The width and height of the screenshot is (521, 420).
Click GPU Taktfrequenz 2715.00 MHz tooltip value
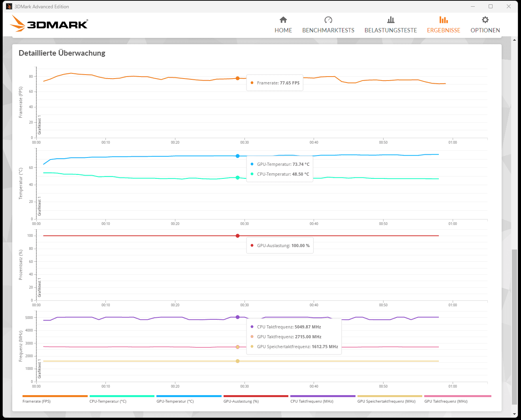click(308, 337)
